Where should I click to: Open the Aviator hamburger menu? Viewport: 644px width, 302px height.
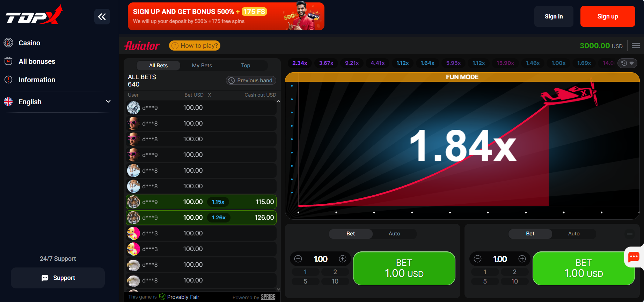pos(636,46)
